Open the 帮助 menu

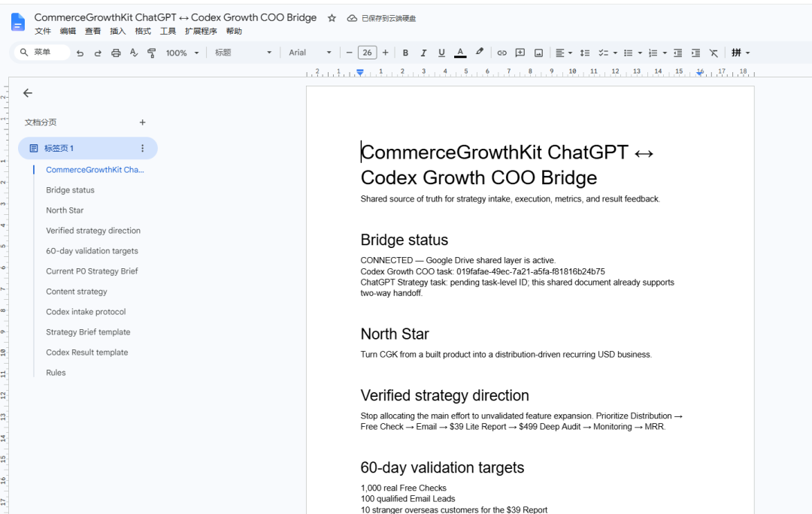click(234, 31)
